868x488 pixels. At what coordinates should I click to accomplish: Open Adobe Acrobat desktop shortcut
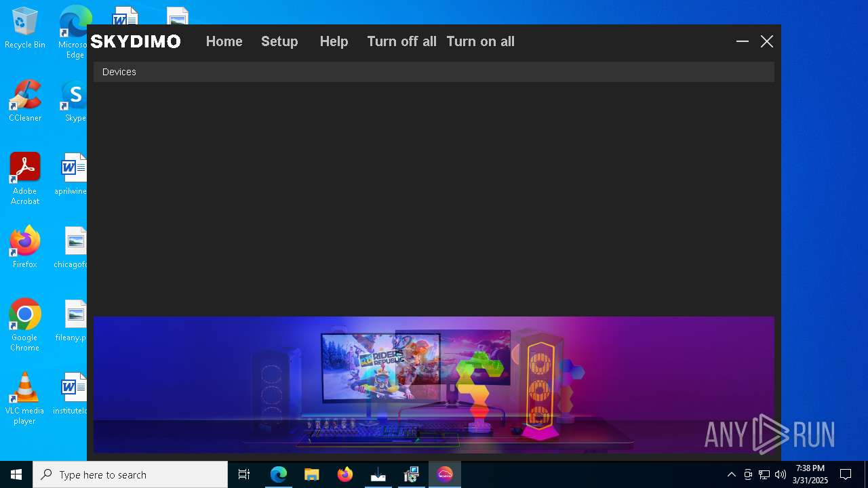[25, 179]
